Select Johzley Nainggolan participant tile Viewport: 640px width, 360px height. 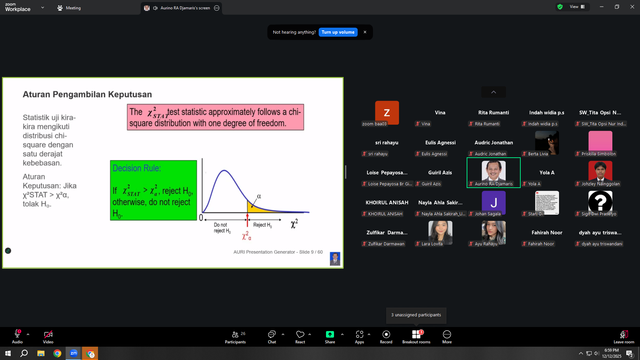(x=600, y=172)
